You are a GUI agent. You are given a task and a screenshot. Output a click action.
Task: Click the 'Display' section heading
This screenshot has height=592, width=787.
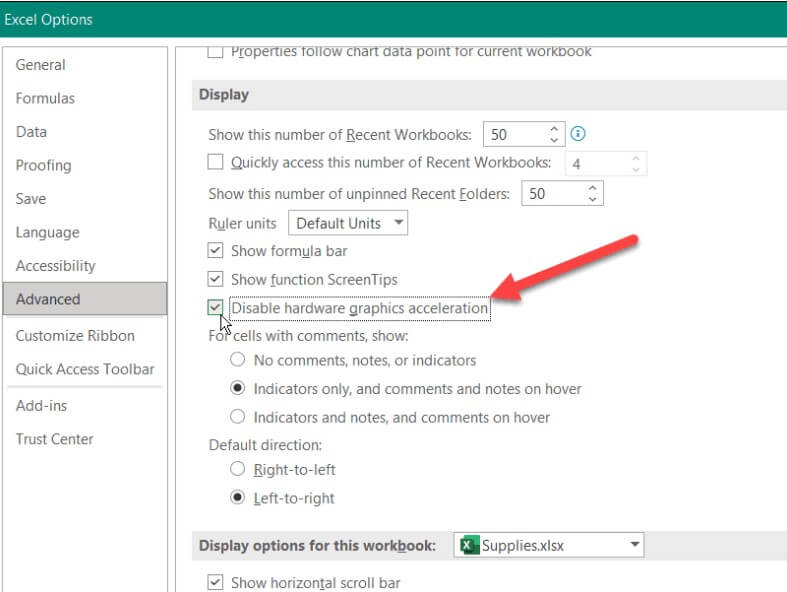[x=224, y=94]
